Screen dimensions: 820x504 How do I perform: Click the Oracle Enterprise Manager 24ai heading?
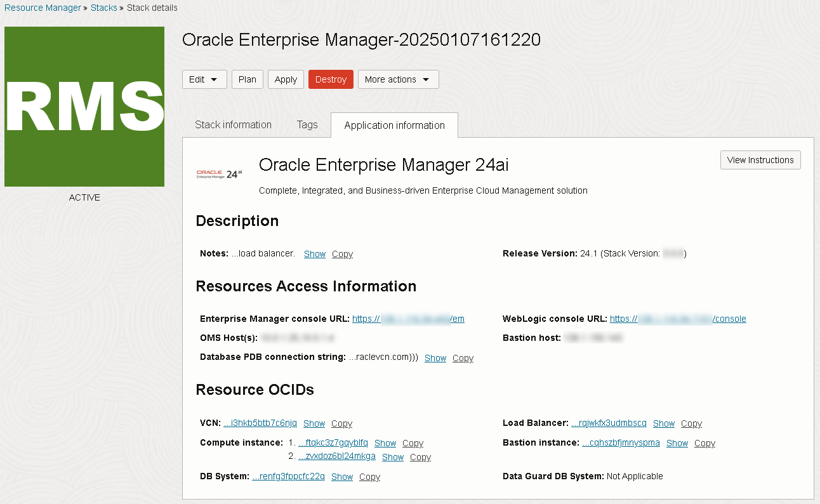pos(384,165)
